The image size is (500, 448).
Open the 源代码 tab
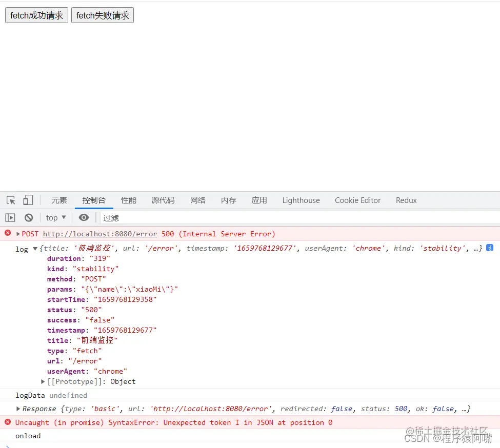point(163,200)
